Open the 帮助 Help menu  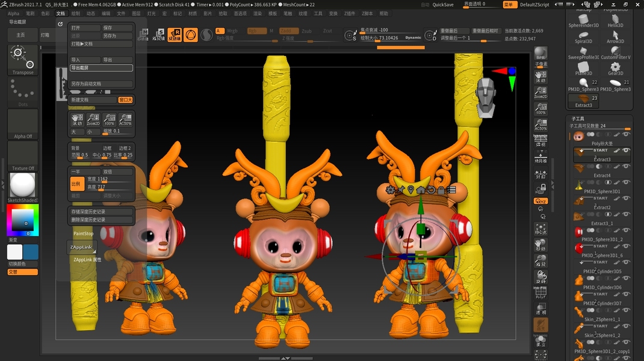click(x=383, y=14)
